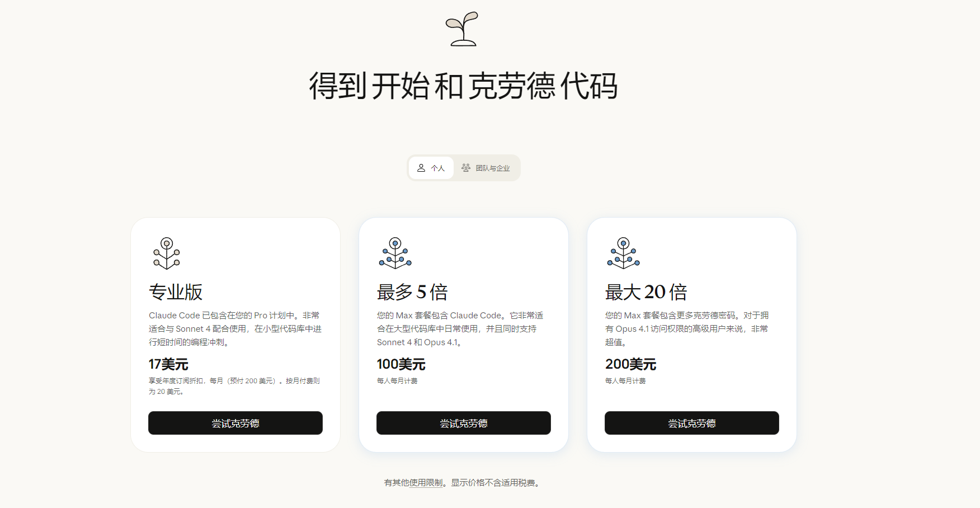Click 尝试克劳德 button in 最多 5 倍 card
This screenshot has width=980, height=508.
point(464,423)
